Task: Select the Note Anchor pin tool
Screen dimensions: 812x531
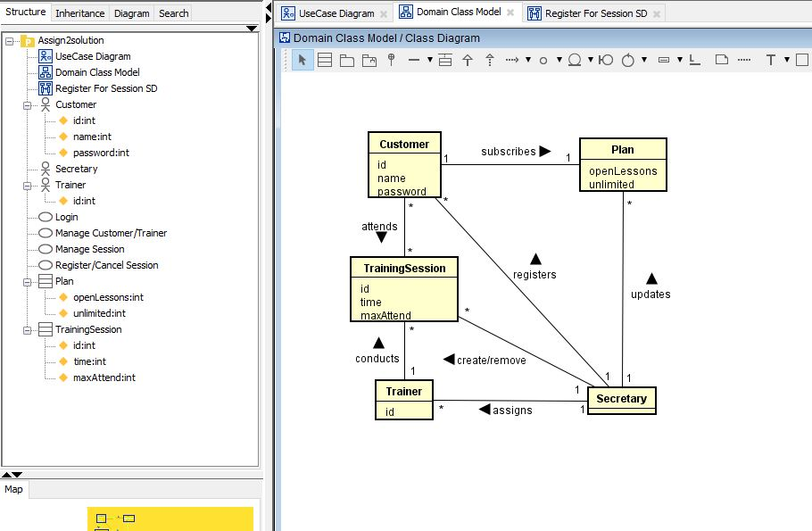Action: coord(393,60)
